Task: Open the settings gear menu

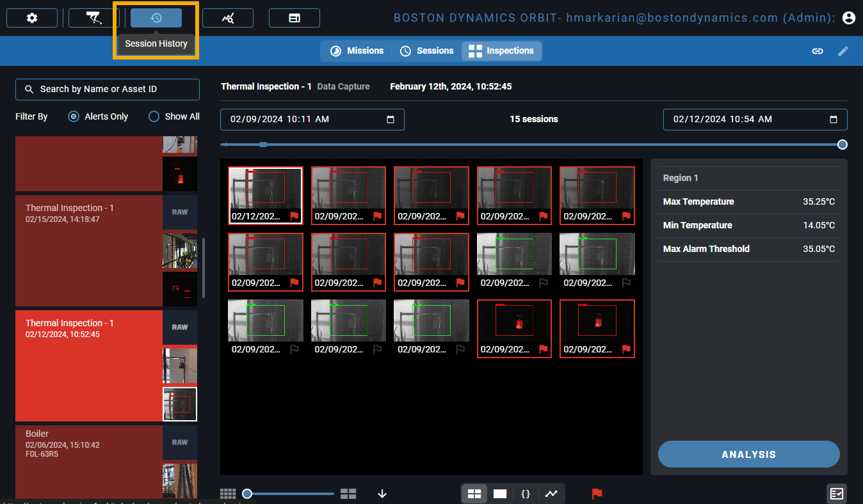Action: [x=32, y=18]
